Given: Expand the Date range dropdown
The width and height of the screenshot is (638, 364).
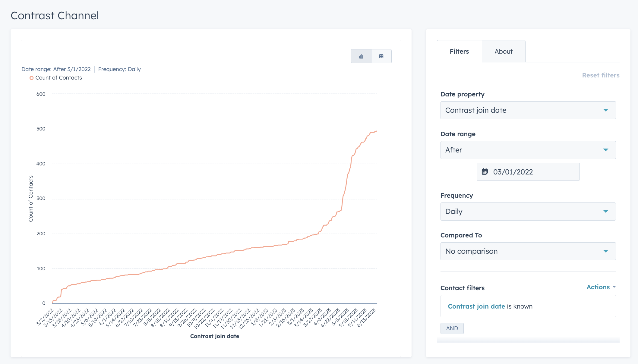Looking at the screenshot, I should click(528, 150).
